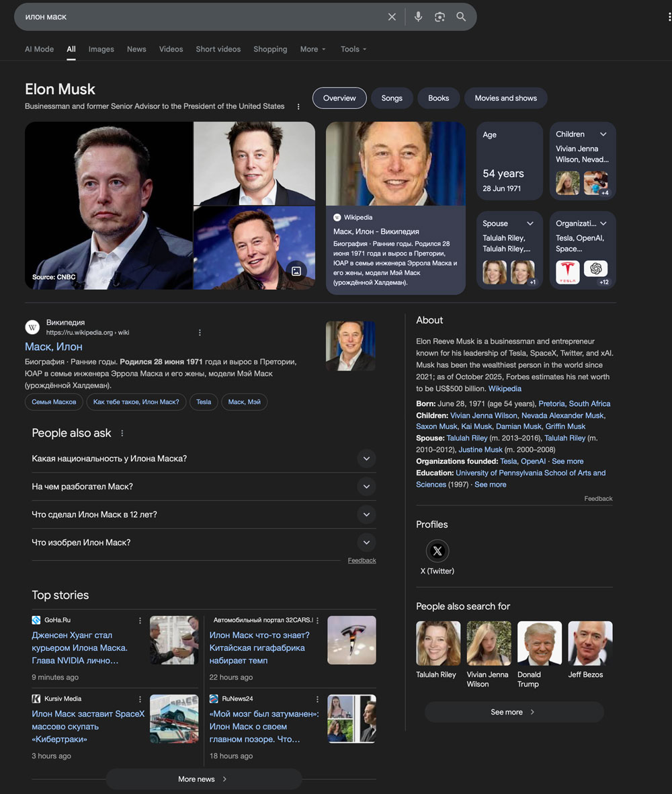Click into the search input field

202,17
